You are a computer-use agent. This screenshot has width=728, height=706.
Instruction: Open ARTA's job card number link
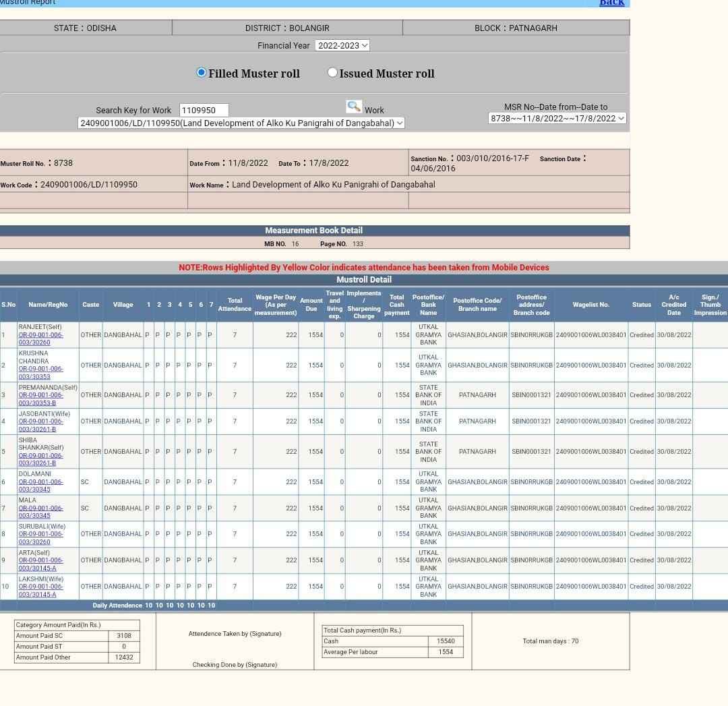(x=41, y=564)
